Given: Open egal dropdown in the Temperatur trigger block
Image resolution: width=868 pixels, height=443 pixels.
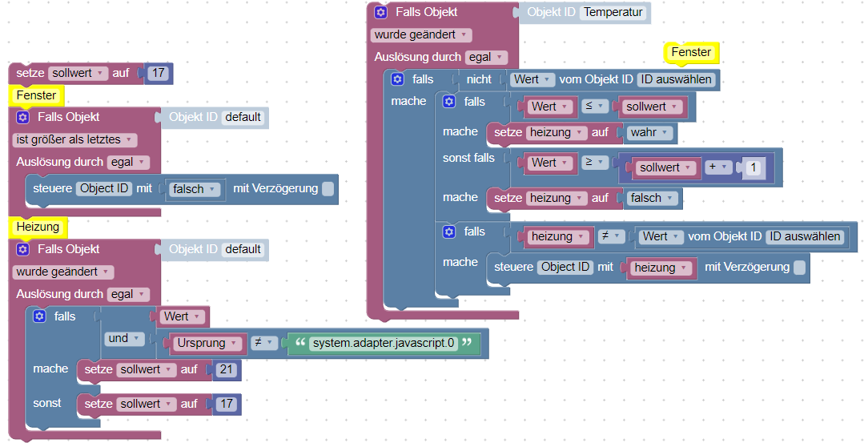Looking at the screenshot, I should click(x=487, y=57).
